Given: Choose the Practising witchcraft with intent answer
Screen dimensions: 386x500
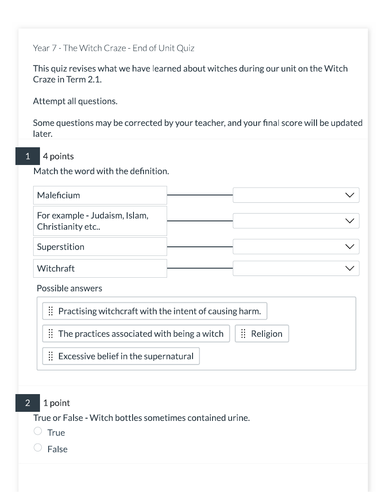Looking at the screenshot, I should click(x=155, y=311).
